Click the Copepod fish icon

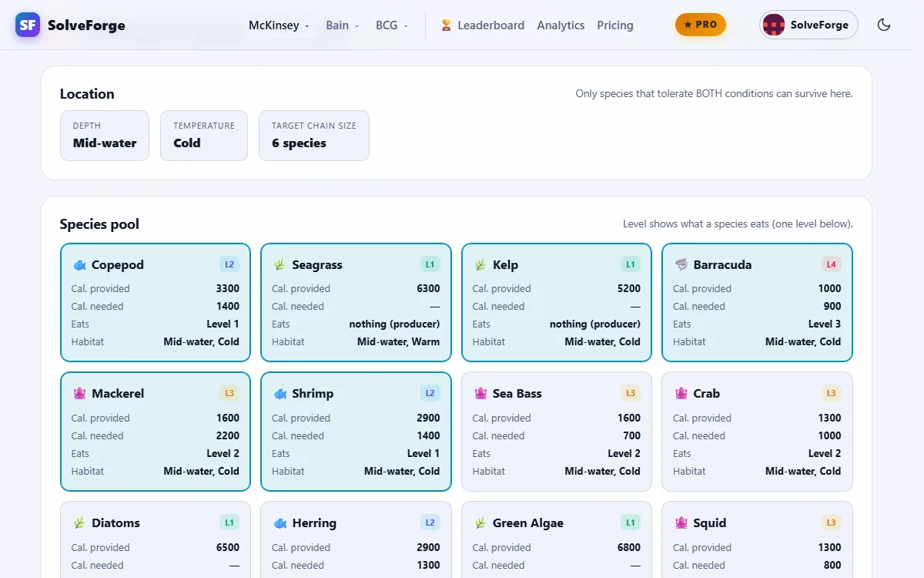pyautogui.click(x=79, y=264)
